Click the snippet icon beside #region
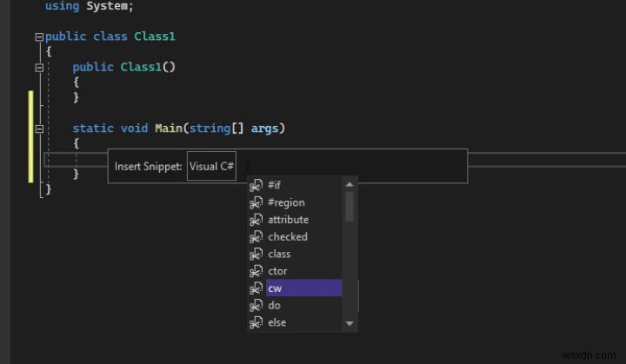626x364 pixels. point(256,202)
